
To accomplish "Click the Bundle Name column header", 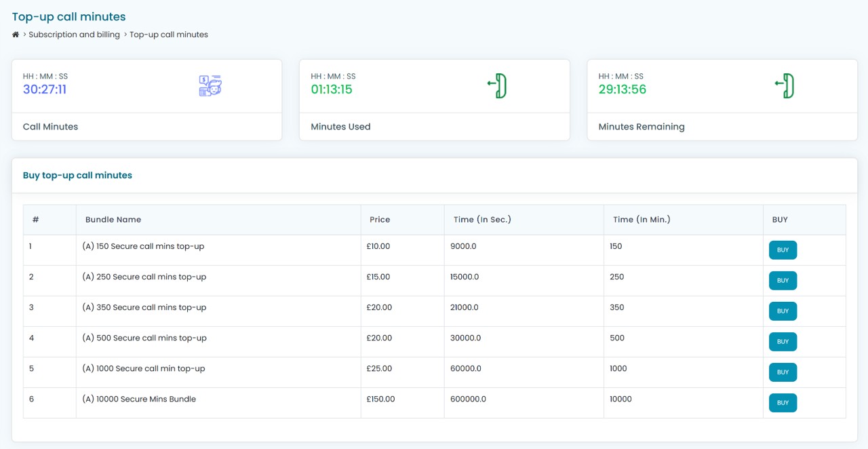I will (113, 220).
